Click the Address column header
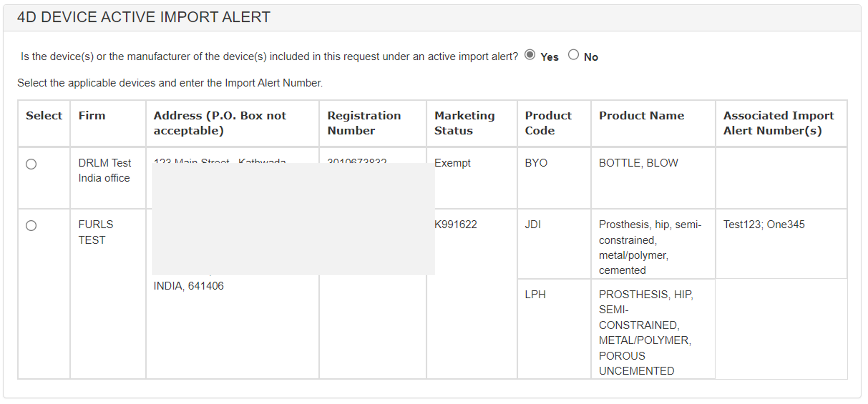Viewport: 868px width, 404px height. (220, 123)
